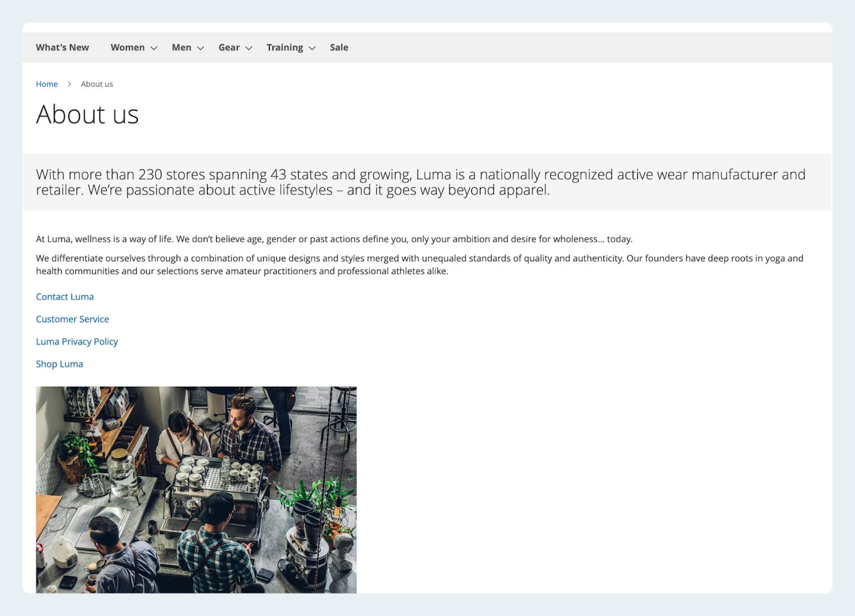Open the Women category
The height and width of the screenshot is (616, 855).
[x=128, y=47]
